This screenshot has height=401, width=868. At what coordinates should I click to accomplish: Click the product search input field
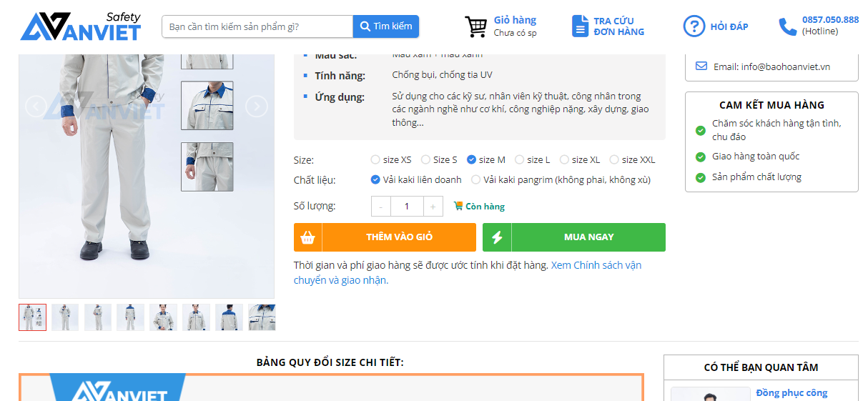[257, 26]
